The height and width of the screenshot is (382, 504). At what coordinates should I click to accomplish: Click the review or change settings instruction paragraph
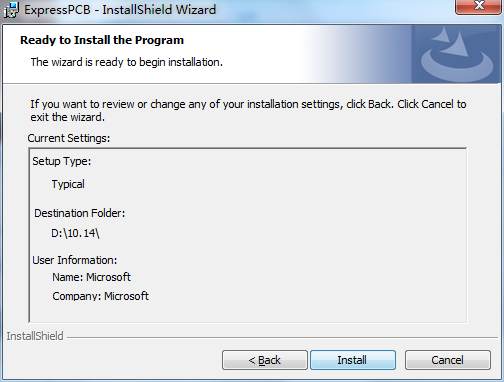pyautogui.click(x=248, y=111)
